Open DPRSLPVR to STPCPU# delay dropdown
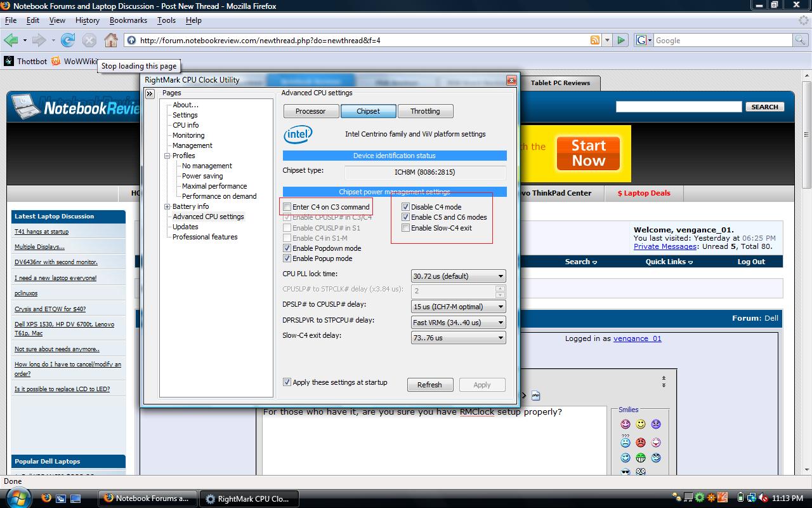 click(x=459, y=323)
